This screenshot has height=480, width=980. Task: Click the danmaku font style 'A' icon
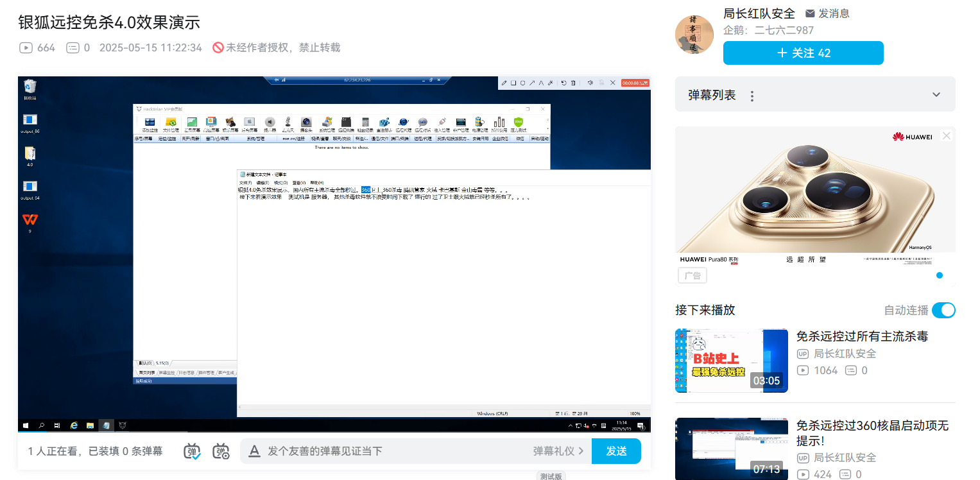254,451
